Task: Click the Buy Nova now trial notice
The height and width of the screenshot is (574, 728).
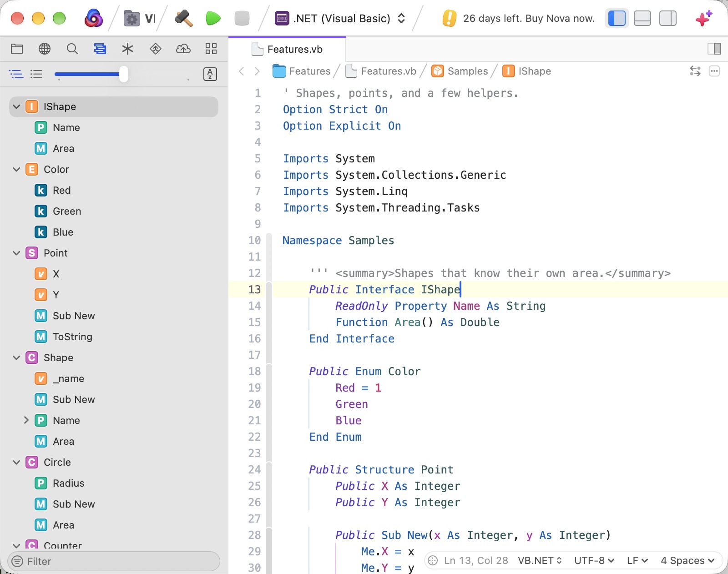Action: (x=519, y=19)
